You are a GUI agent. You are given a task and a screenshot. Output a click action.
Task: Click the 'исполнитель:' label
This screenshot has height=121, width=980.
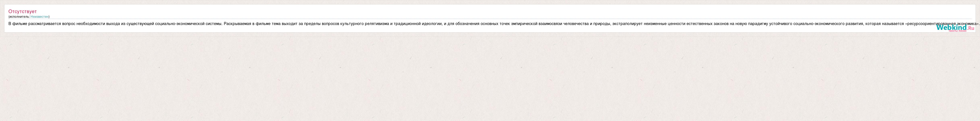point(19,17)
